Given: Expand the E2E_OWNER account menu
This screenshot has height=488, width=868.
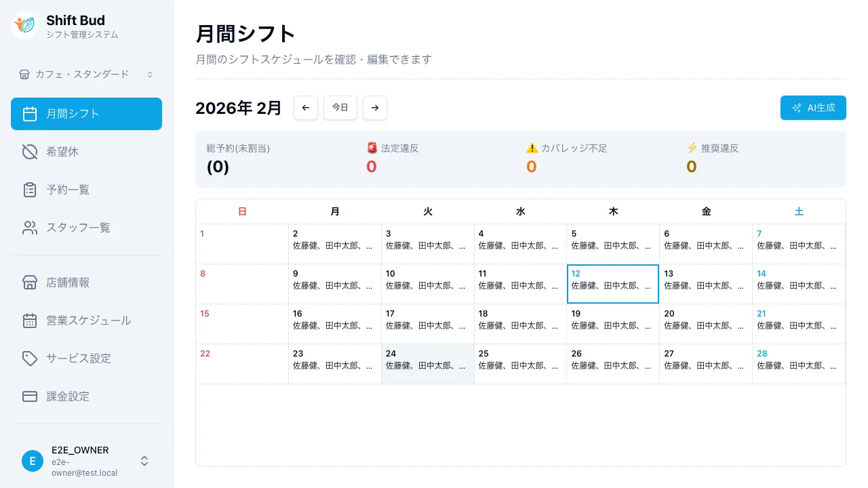Looking at the screenshot, I should coord(144,461).
